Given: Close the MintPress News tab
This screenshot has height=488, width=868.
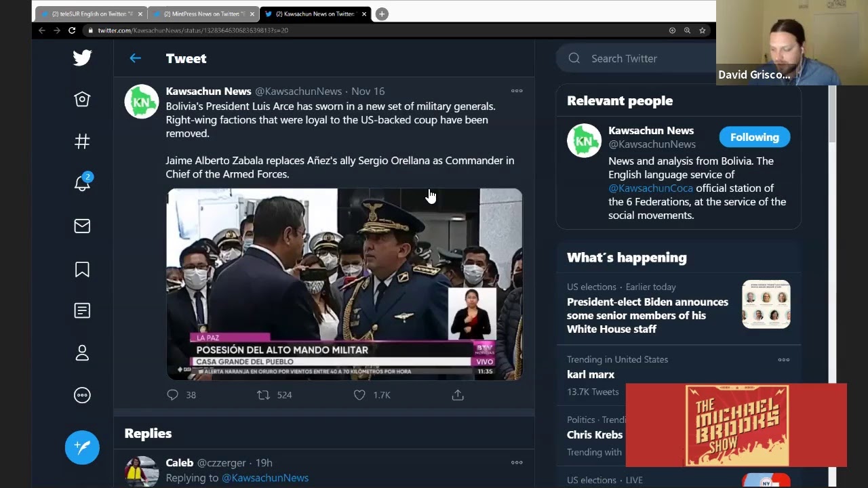Looking at the screenshot, I should [x=252, y=14].
